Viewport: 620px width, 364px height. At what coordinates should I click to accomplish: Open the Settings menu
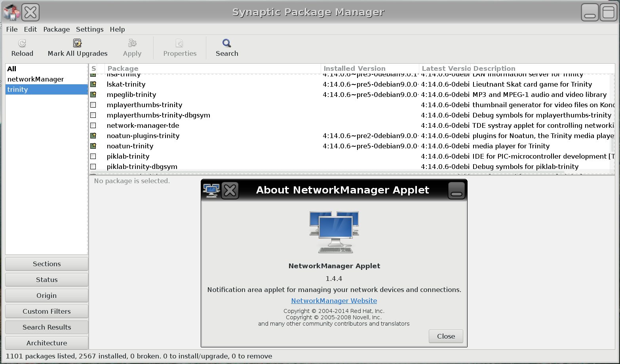click(x=89, y=29)
